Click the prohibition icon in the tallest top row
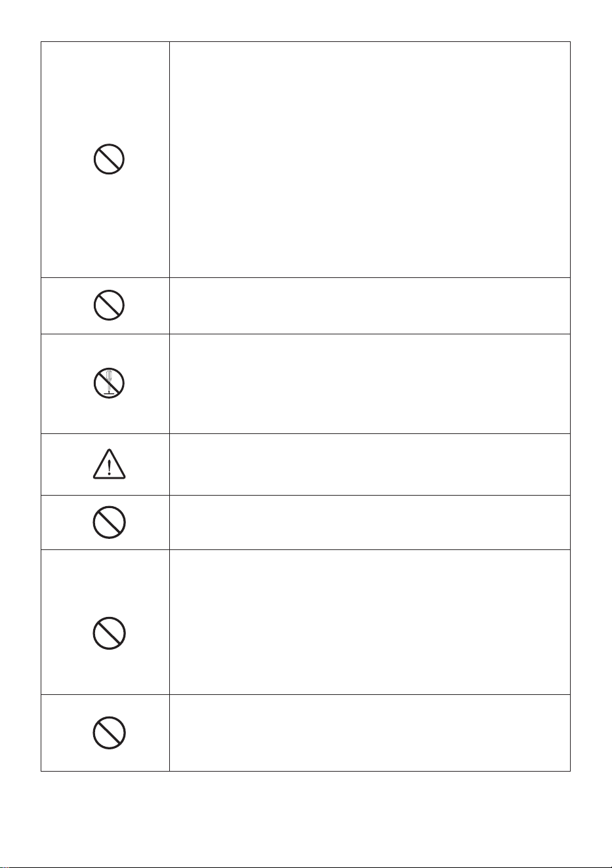This screenshot has height=868, width=612. point(109,159)
